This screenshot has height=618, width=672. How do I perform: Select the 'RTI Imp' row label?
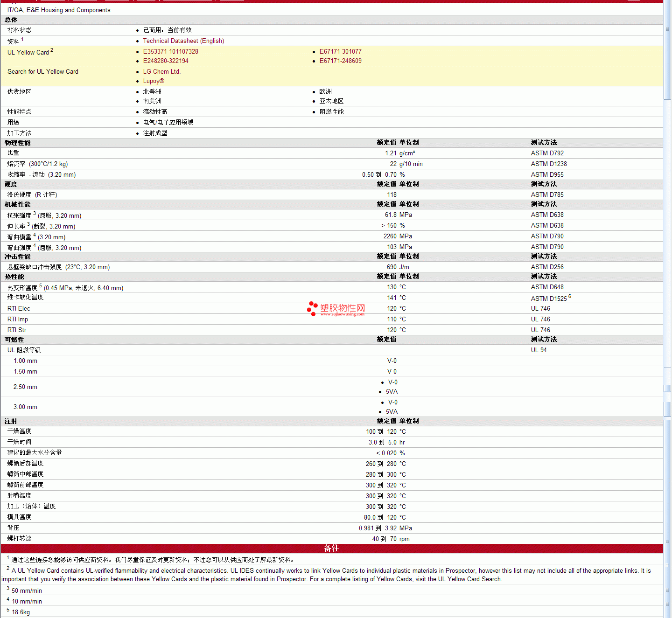(x=18, y=319)
